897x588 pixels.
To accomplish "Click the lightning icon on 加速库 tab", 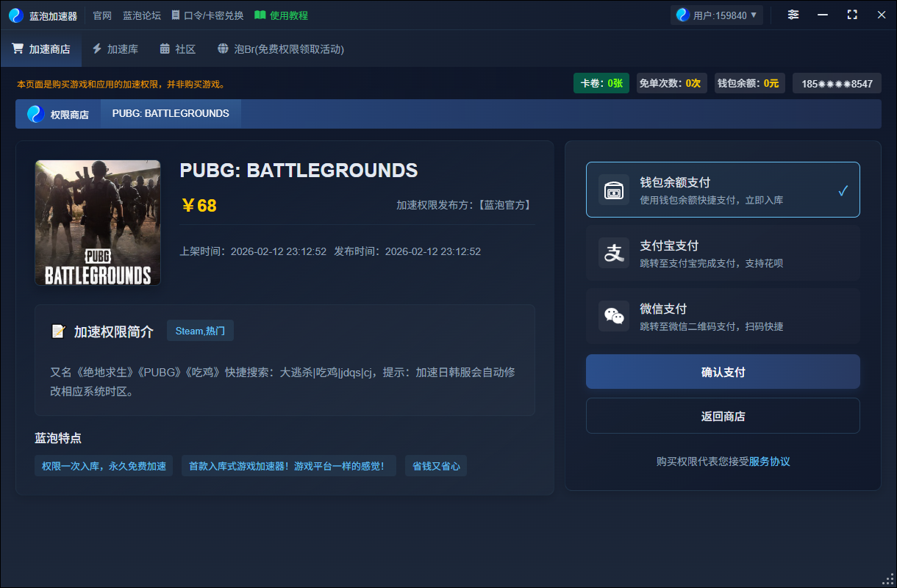I will click(96, 49).
